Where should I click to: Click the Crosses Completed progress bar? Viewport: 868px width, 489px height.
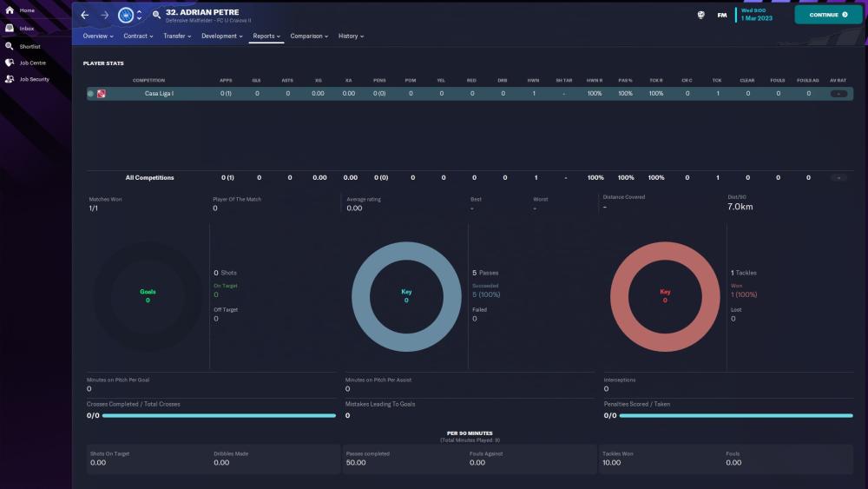click(x=219, y=416)
